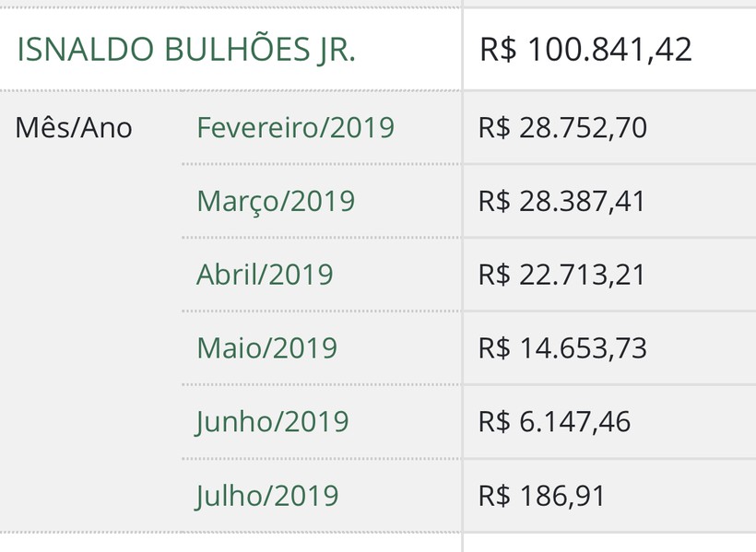Screen dimensions: 756x552
Task: Select the value R$ 22.713,21
Action: coord(561,276)
